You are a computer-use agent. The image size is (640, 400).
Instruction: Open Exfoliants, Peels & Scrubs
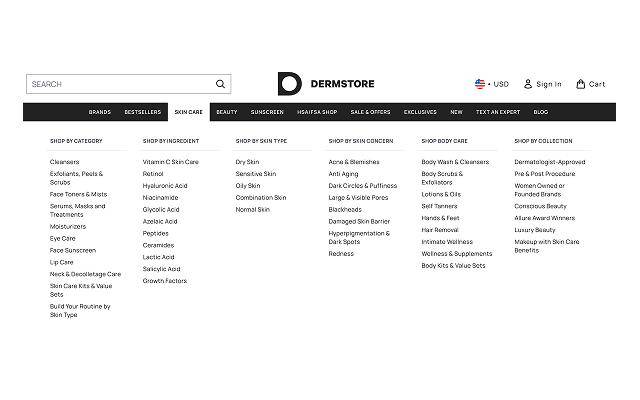(76, 178)
